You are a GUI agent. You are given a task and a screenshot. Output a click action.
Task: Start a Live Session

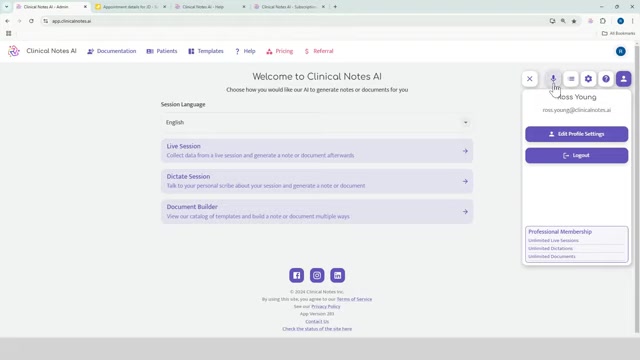point(317,151)
